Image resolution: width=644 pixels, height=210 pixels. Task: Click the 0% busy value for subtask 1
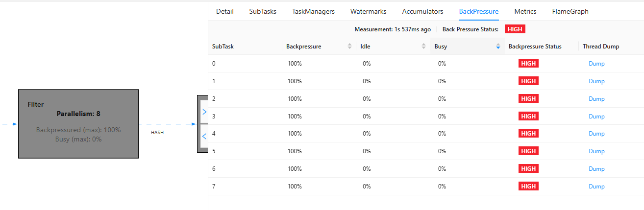[442, 81]
